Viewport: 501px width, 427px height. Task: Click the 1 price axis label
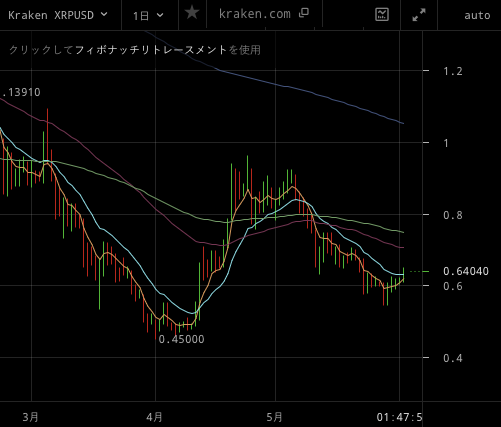(446, 143)
